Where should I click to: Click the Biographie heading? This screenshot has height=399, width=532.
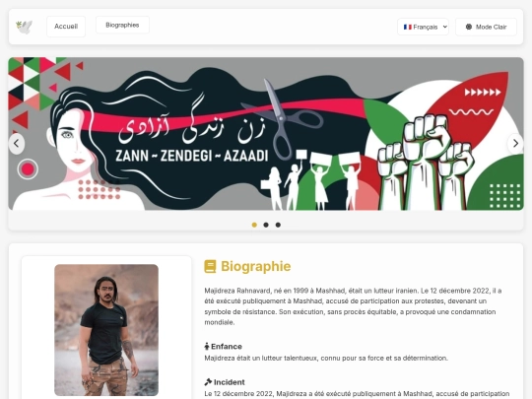[x=256, y=266]
